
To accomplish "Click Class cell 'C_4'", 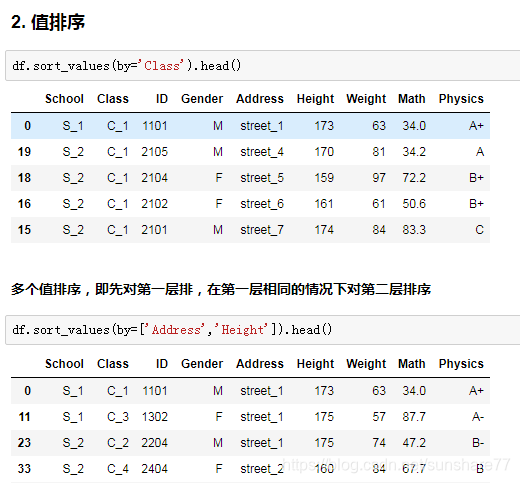I will pos(118,469).
